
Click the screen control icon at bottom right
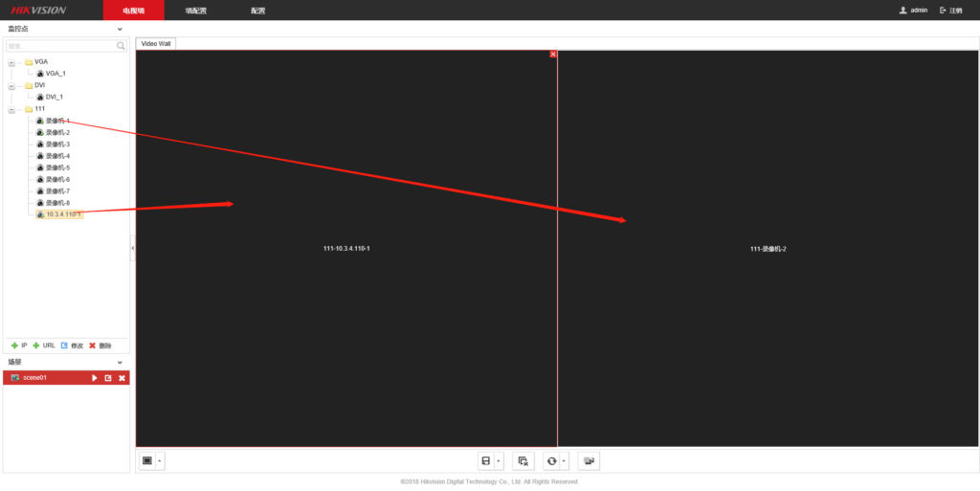coord(589,460)
